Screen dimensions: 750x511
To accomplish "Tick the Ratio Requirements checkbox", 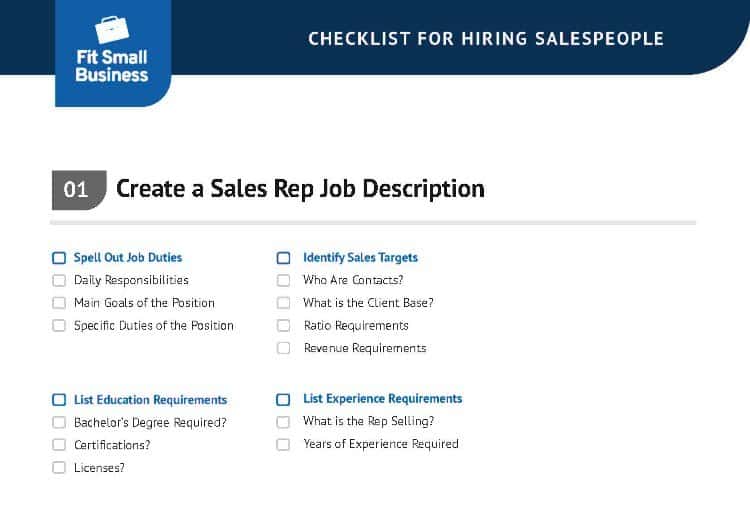I will click(283, 326).
